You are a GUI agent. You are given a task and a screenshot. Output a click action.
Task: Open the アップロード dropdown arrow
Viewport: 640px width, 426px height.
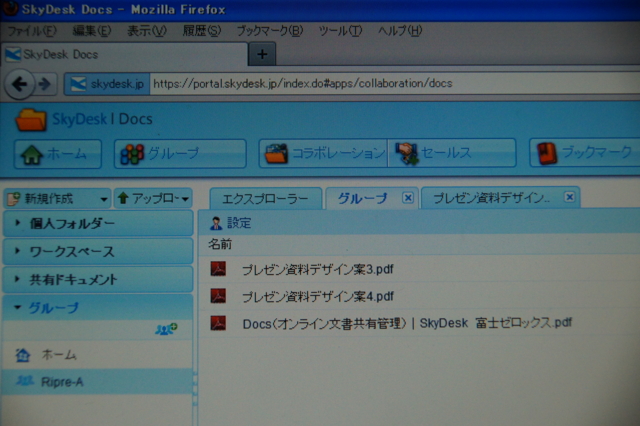click(x=185, y=199)
